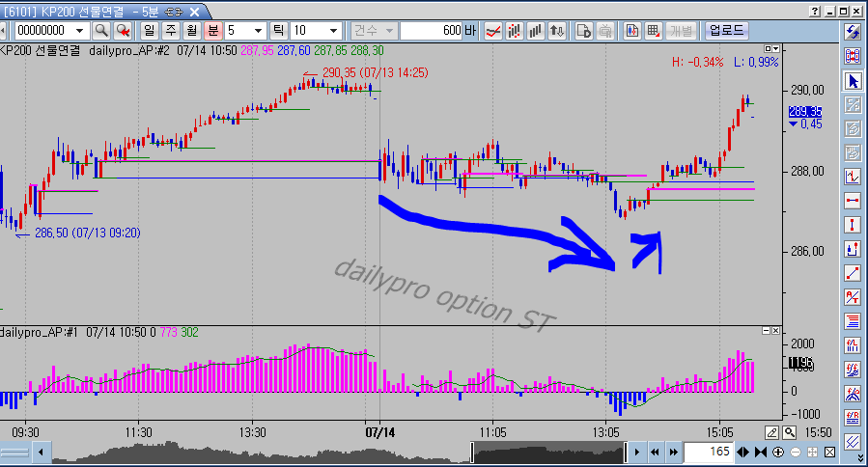The height and width of the screenshot is (467, 868).
Task: Click the double-arrow link icon in tab
Action: coord(175,12)
